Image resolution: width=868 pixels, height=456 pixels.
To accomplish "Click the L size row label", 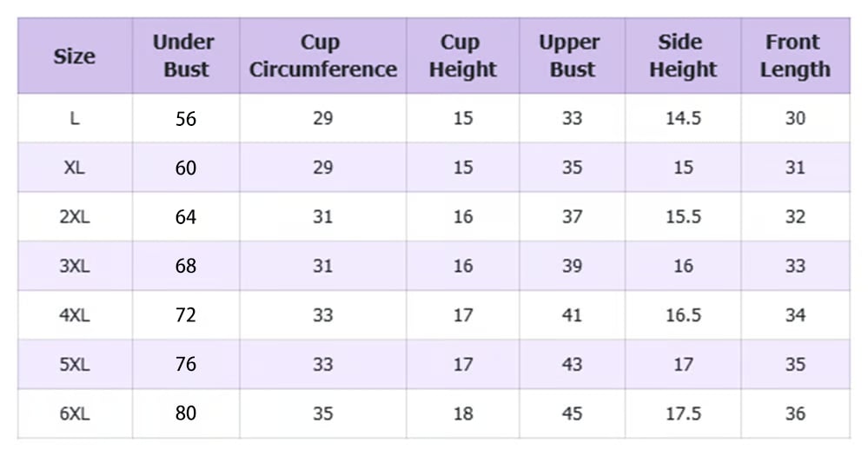I will tap(75, 118).
